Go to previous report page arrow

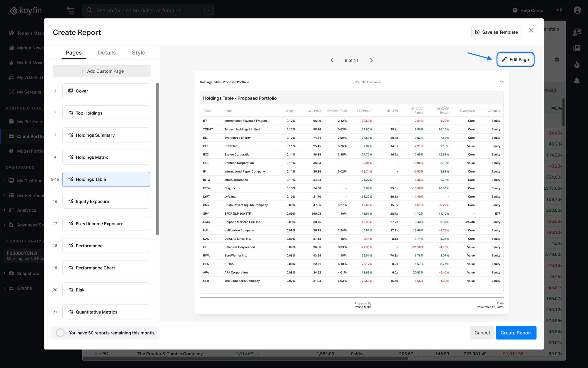point(332,60)
